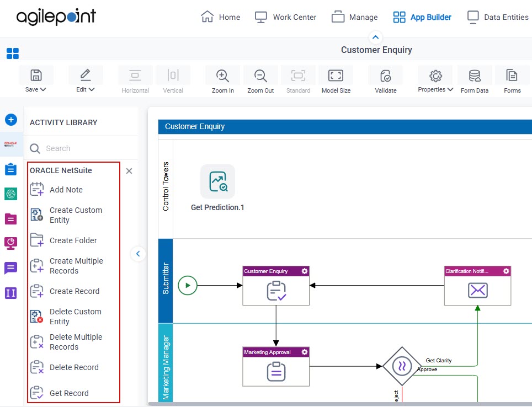Select the Marketing Manager swimlane header
The height and width of the screenshot is (407, 532).
tap(166, 363)
